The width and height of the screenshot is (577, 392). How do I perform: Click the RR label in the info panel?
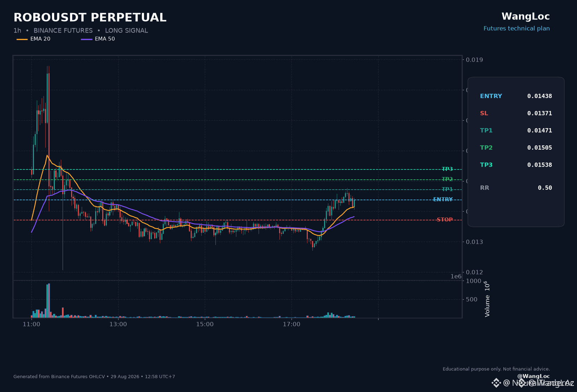click(485, 188)
